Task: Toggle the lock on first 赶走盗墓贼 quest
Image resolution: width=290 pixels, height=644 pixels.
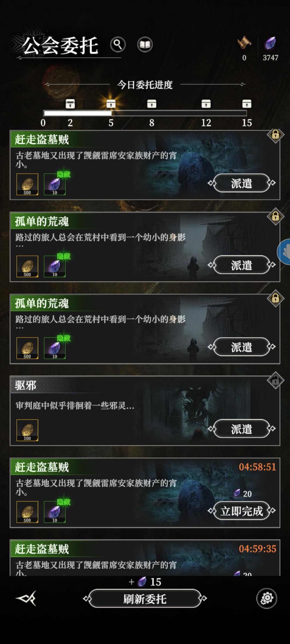Action: pos(275,134)
